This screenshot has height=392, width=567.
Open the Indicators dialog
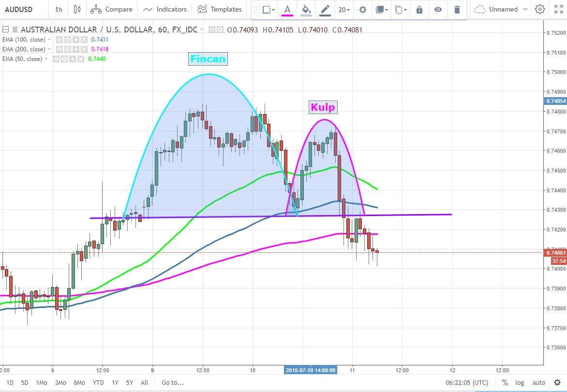165,9
